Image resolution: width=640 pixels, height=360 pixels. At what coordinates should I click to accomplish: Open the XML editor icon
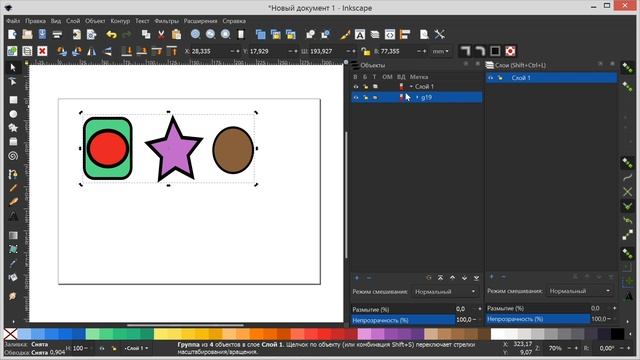(x=390, y=34)
